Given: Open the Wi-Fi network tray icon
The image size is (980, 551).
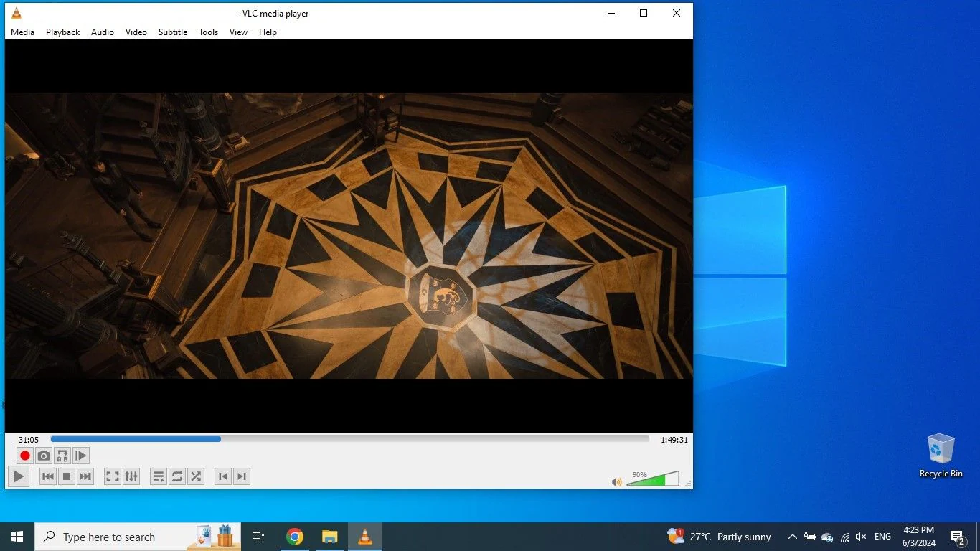Looking at the screenshot, I should [845, 537].
